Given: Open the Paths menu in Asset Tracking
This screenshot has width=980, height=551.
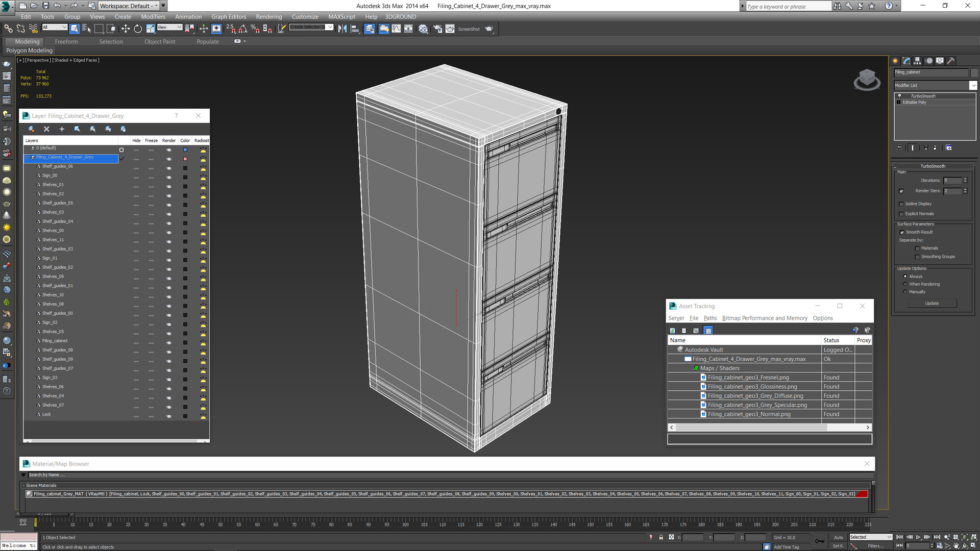Looking at the screenshot, I should point(710,318).
